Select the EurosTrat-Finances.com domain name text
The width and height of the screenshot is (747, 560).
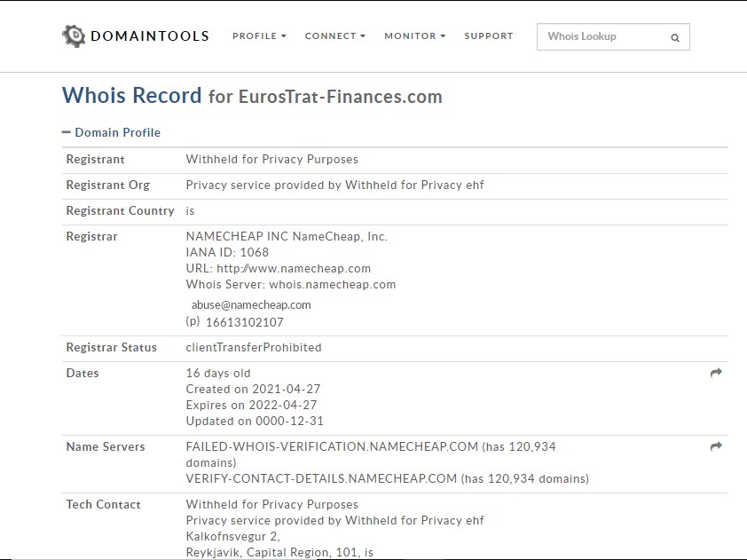click(x=341, y=98)
